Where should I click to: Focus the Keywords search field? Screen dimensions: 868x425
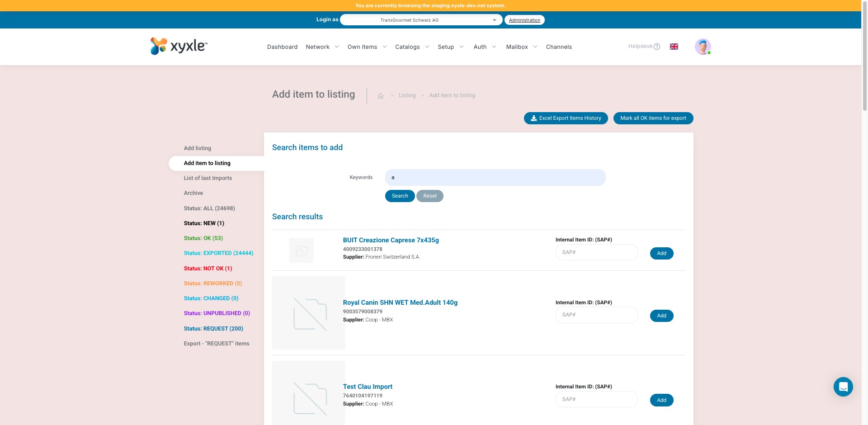click(495, 178)
